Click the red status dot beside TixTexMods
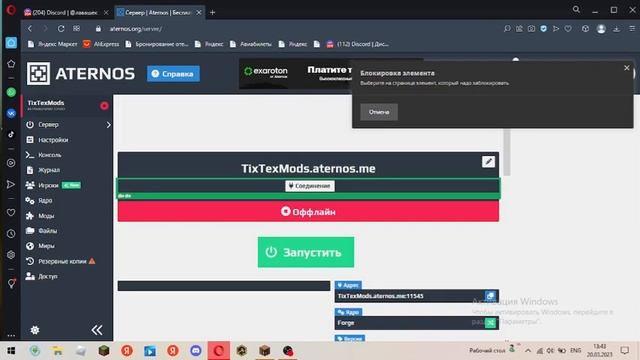This screenshot has height=360, width=640. (104, 106)
